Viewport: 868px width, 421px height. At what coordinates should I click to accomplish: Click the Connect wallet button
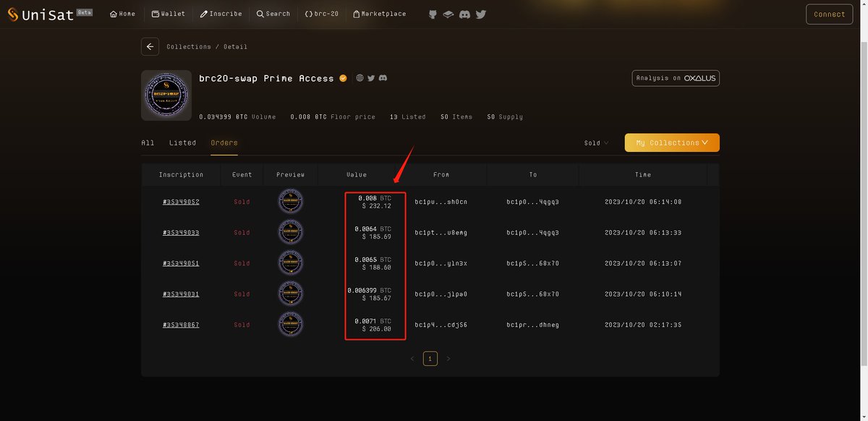click(829, 14)
